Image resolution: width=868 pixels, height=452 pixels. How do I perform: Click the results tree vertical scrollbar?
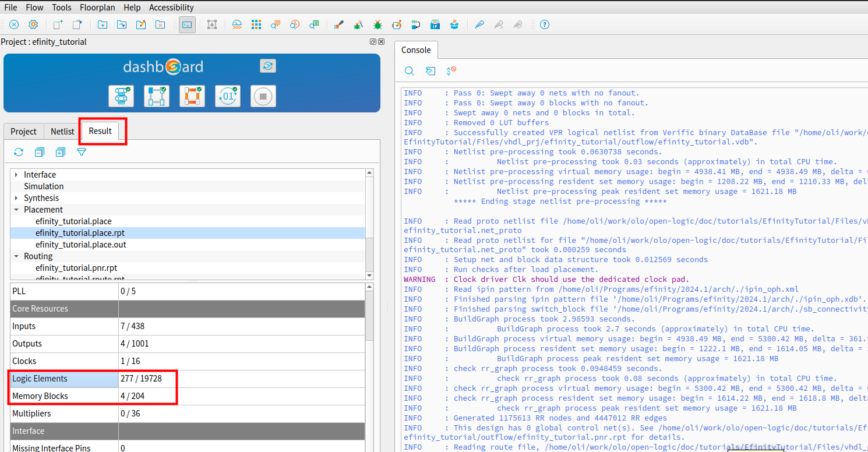[x=369, y=224]
